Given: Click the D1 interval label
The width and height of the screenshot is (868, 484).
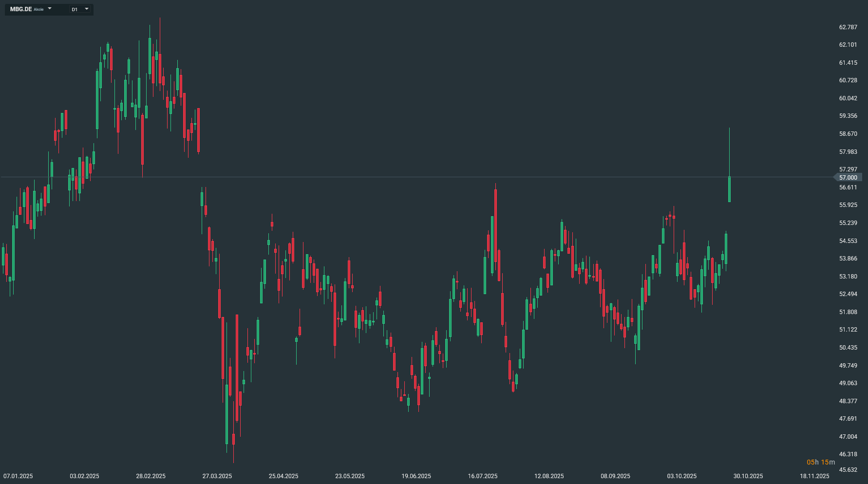Looking at the screenshot, I should 75,9.
